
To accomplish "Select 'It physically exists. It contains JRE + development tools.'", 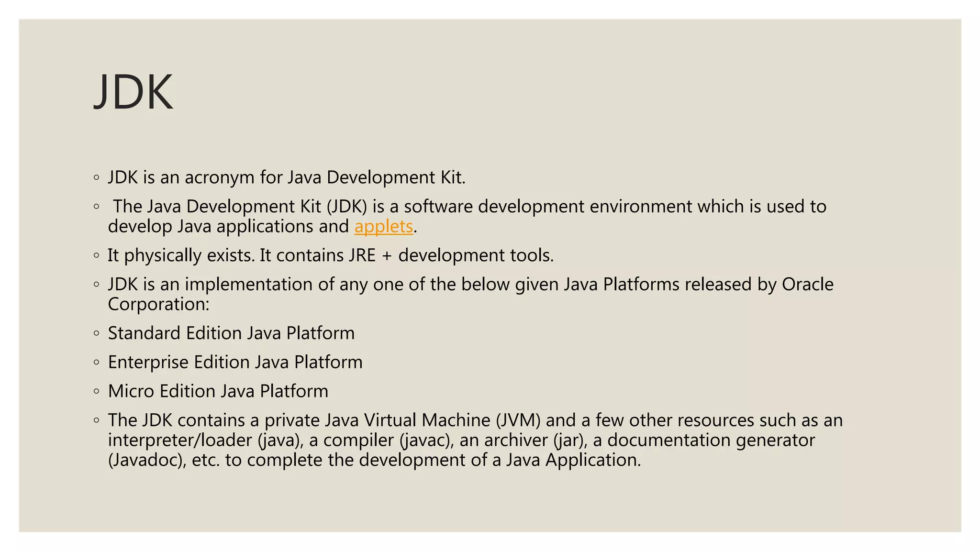I will point(331,255).
